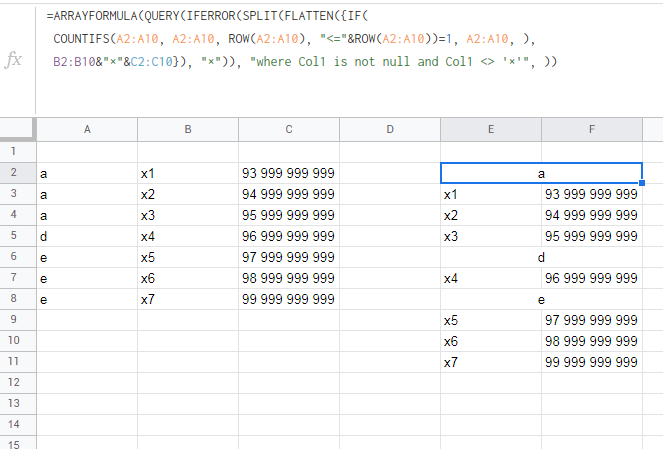Select cell C3 with 94 999 999 999

coord(289,194)
